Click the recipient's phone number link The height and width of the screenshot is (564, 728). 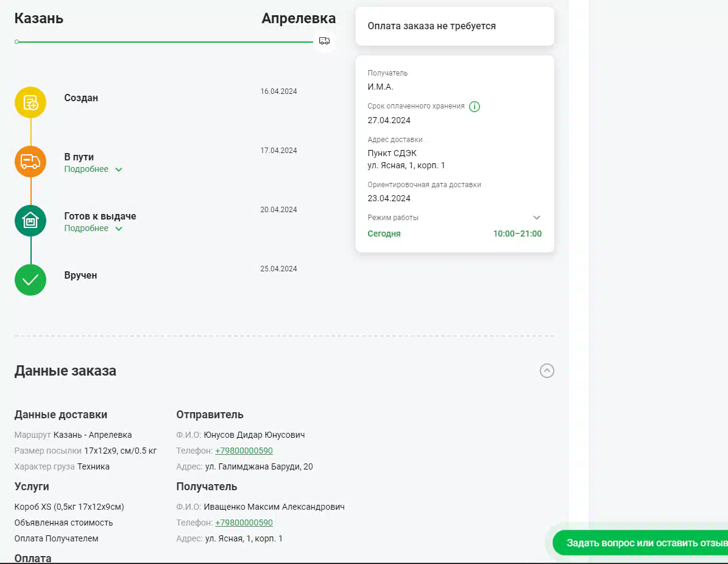click(x=244, y=523)
